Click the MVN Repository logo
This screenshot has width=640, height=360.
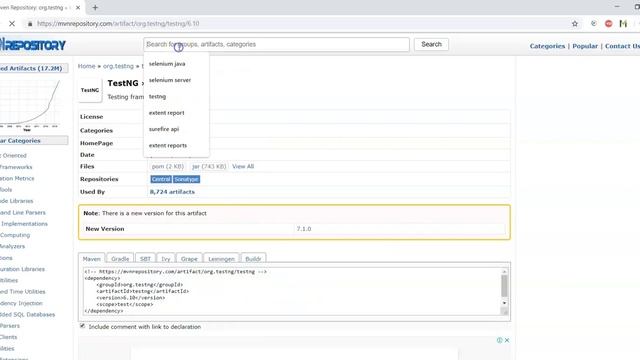(33, 45)
